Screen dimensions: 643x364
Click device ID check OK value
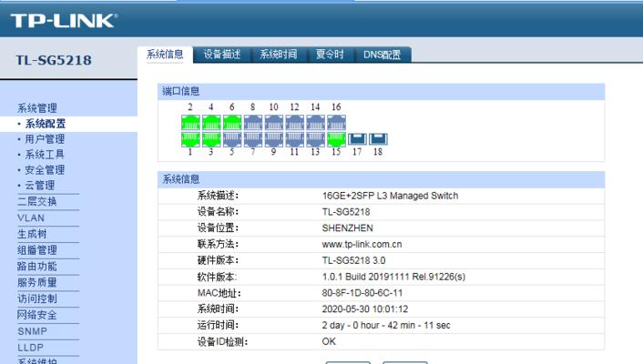[x=329, y=341]
